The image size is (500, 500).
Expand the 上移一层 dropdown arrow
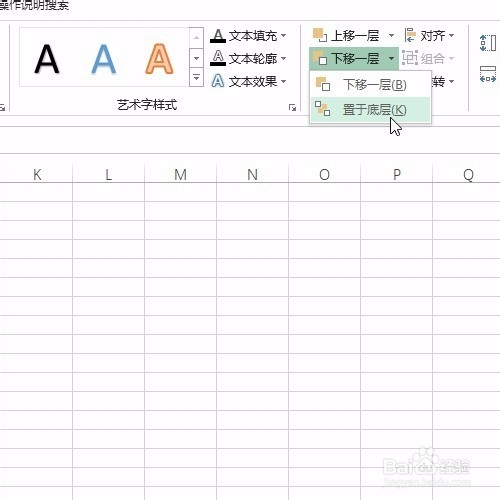click(391, 35)
